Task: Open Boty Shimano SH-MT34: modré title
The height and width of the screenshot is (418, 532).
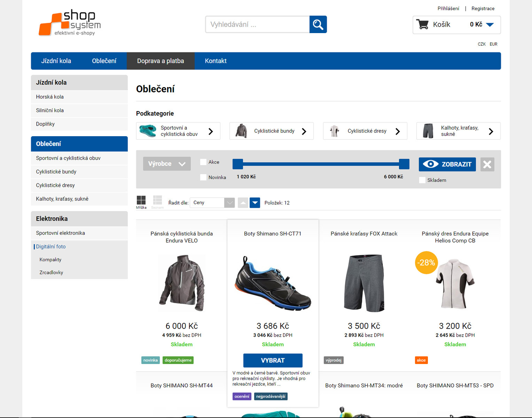Action: [364, 385]
